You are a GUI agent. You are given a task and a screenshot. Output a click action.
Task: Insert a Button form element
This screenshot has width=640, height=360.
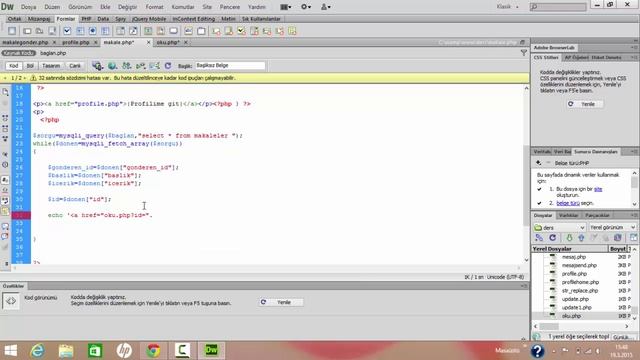(173, 31)
